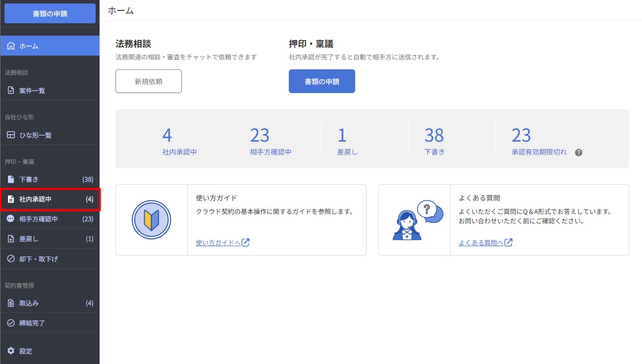Click the home icon in sidebar

[x=11, y=46]
